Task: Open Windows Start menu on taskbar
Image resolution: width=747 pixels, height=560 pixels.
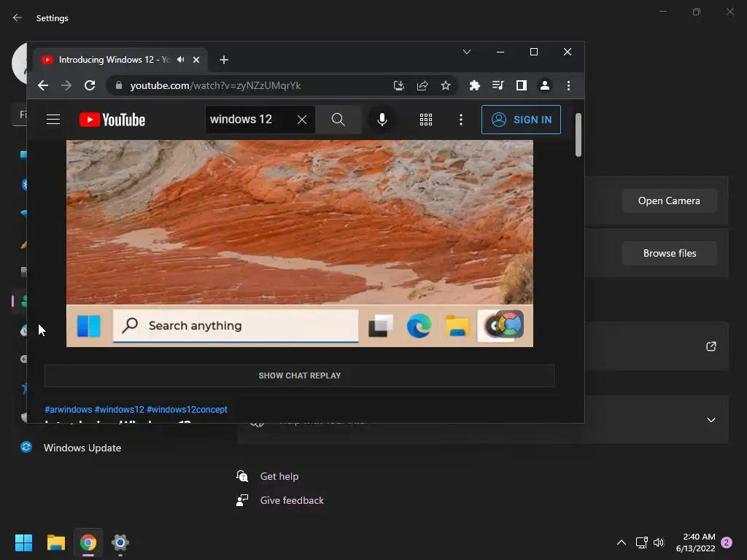Action: [x=23, y=542]
